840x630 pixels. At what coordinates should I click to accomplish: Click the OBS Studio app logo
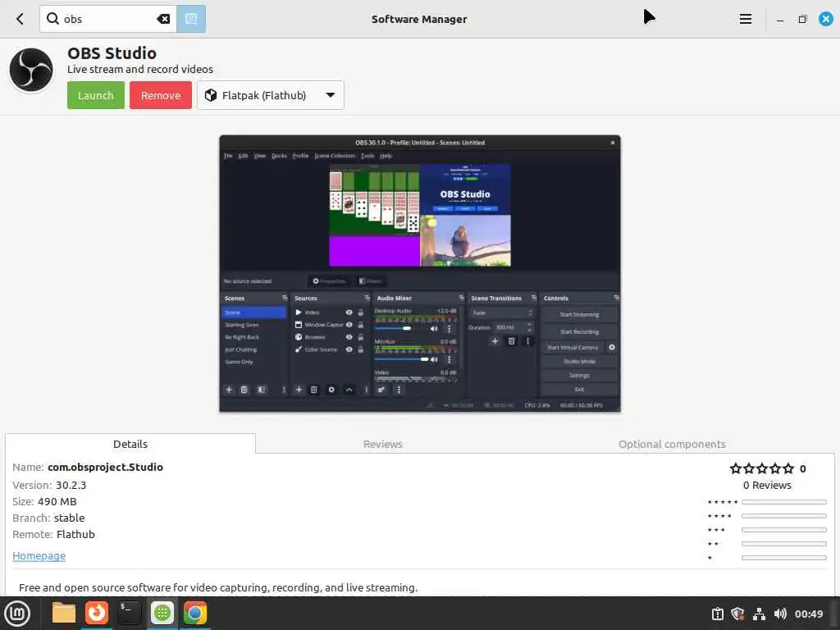(31, 70)
